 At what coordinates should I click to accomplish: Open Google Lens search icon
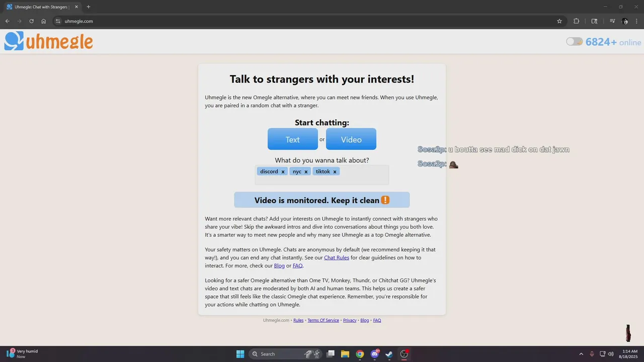click(x=594, y=21)
